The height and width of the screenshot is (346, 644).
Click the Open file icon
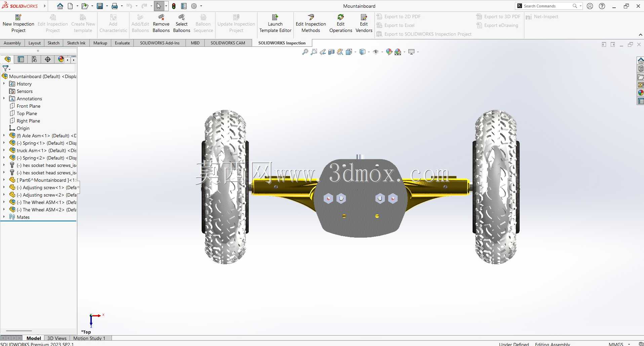click(x=85, y=6)
